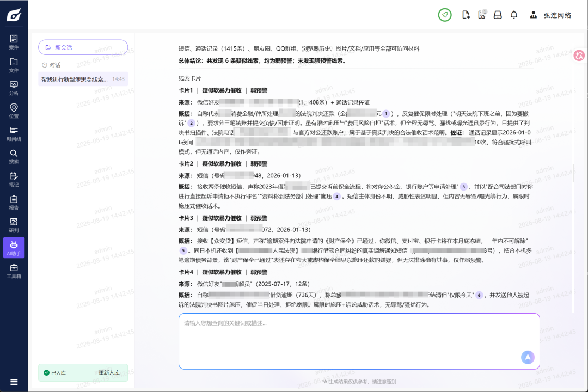Open the 搜索 search sidebar icon
Screen dimensions: 588x392
click(x=14, y=156)
